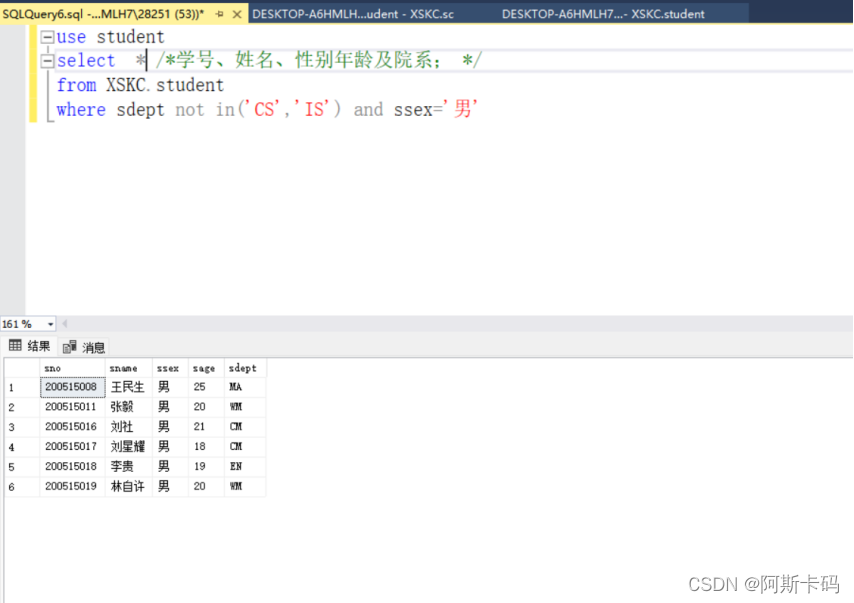Screen dimensions: 854x603
Task: Select the name cell 张毅
Action: (129, 407)
